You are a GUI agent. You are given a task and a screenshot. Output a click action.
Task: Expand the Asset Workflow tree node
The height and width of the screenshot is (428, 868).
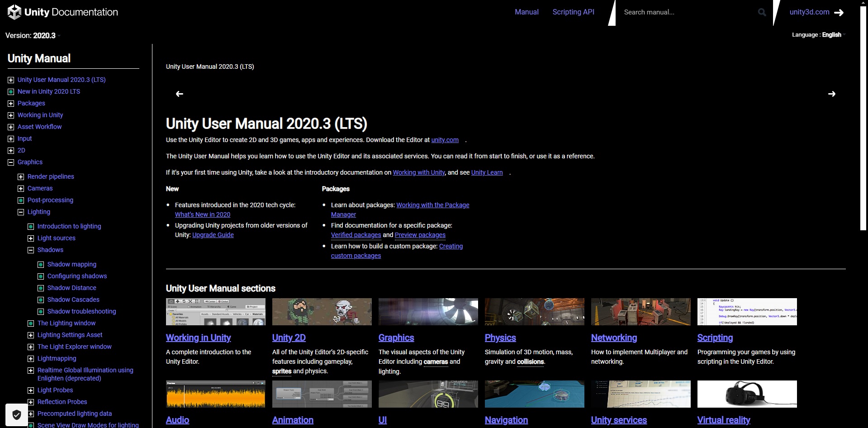(11, 127)
